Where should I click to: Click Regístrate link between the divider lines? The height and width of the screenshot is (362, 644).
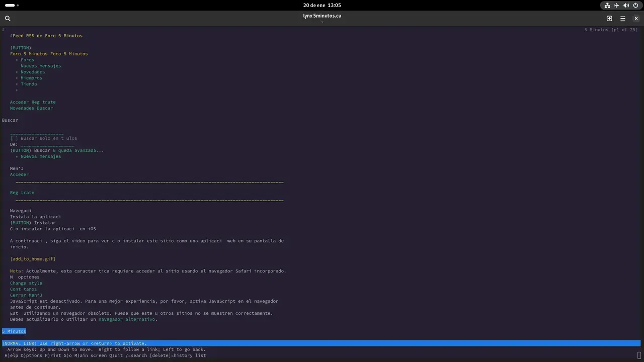coord(22,193)
